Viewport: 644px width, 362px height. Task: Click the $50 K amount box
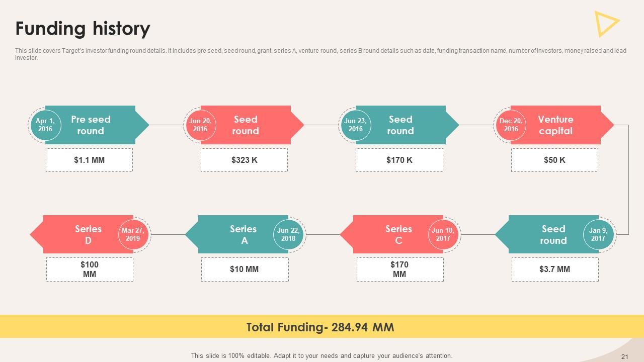(x=554, y=160)
